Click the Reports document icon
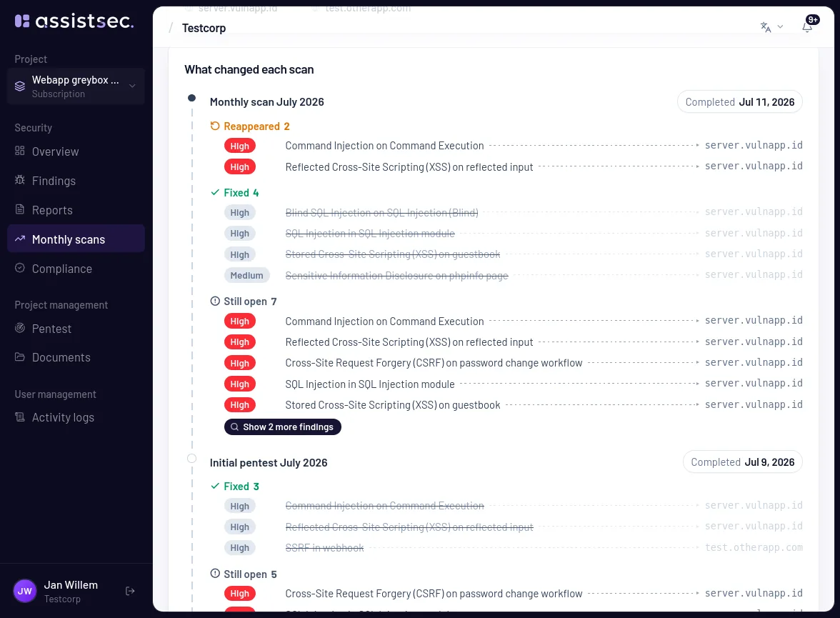This screenshot has width=840, height=618. (20, 209)
